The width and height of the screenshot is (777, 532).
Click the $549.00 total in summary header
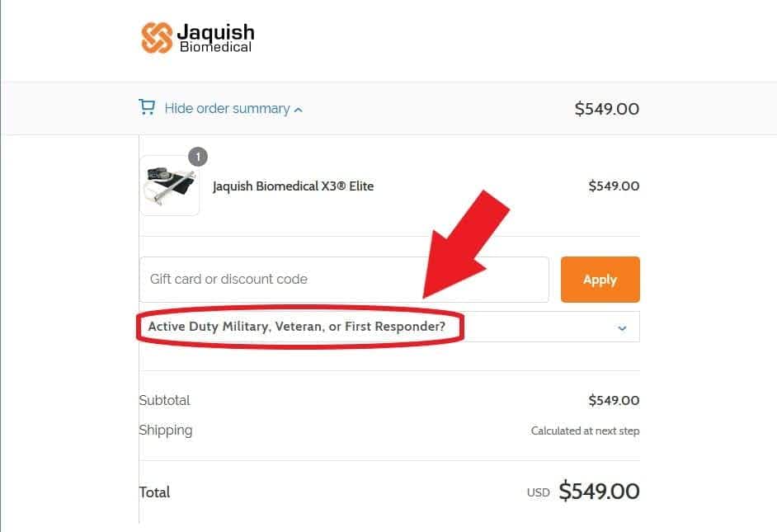pyautogui.click(x=606, y=109)
